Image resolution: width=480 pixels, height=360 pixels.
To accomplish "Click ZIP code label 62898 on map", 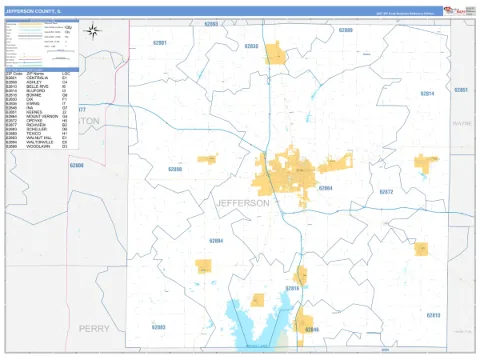I will point(175,169).
